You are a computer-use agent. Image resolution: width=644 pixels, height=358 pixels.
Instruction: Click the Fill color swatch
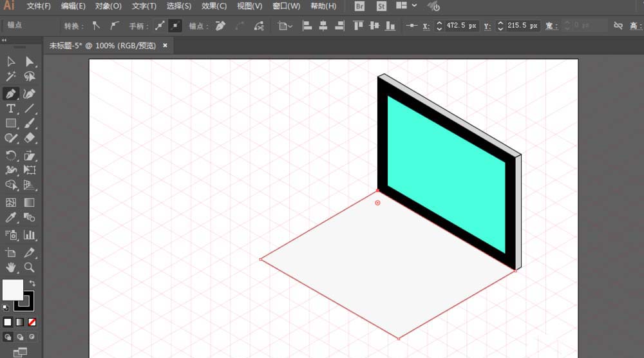(13, 290)
